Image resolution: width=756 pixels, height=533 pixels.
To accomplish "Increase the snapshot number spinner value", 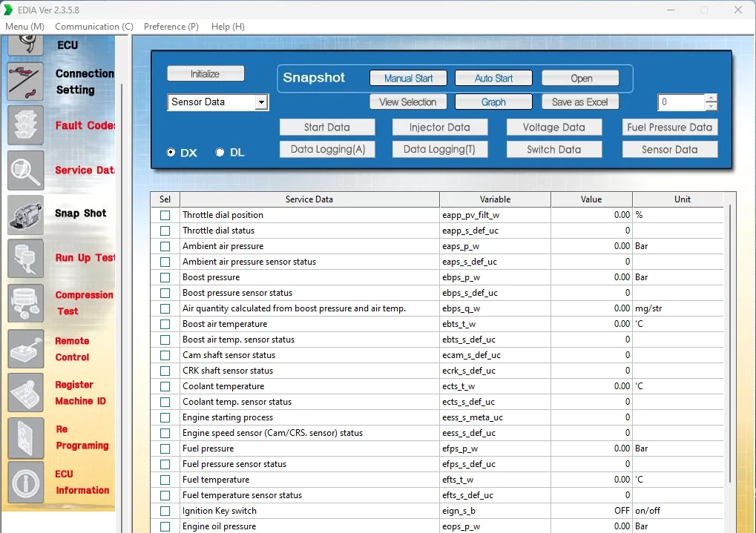I will coord(711,98).
